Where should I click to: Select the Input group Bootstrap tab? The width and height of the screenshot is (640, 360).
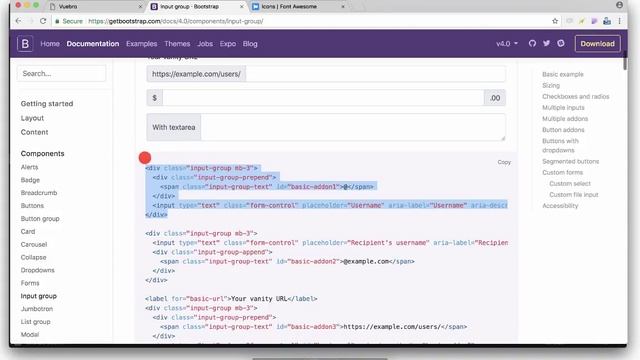click(x=198, y=7)
